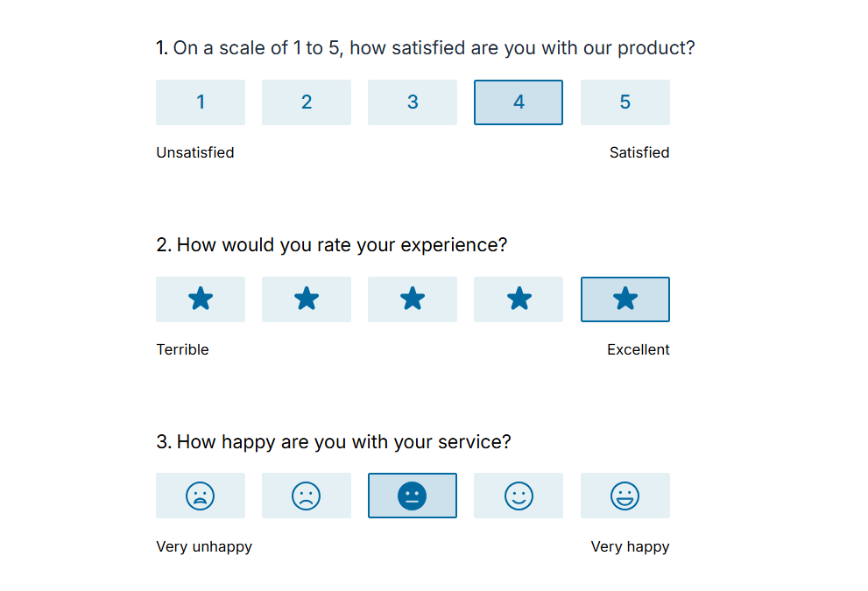This screenshot has width=868, height=591.
Task: Select the very happy grinning face
Action: pos(625,496)
